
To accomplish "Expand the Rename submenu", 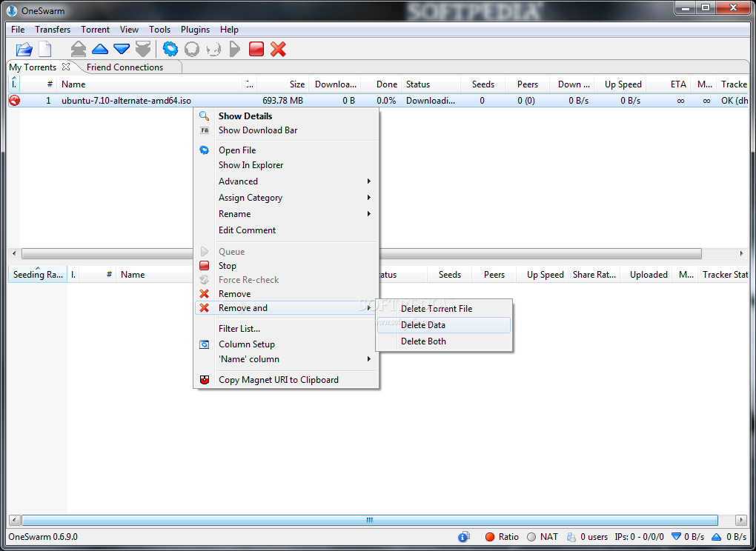I will [286, 214].
